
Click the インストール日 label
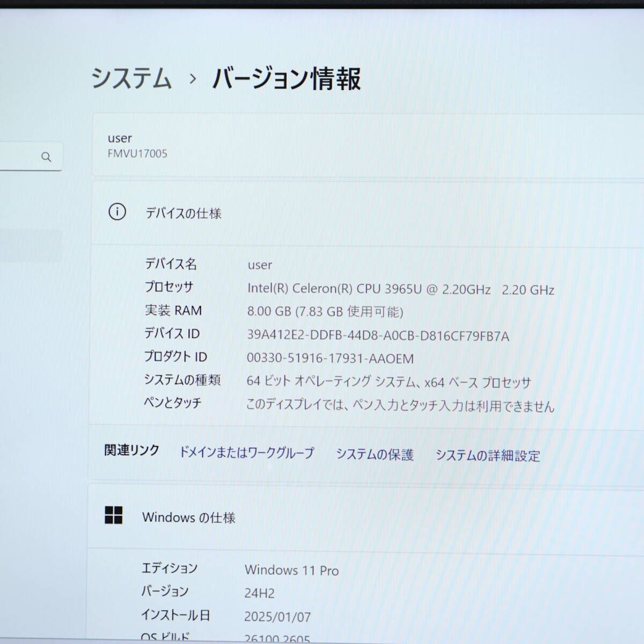point(175,615)
